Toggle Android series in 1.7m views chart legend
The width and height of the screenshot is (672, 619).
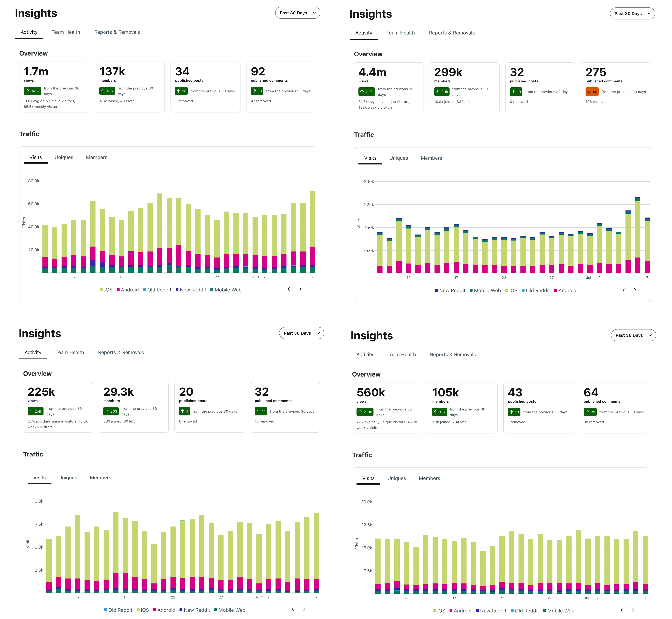[x=128, y=290]
